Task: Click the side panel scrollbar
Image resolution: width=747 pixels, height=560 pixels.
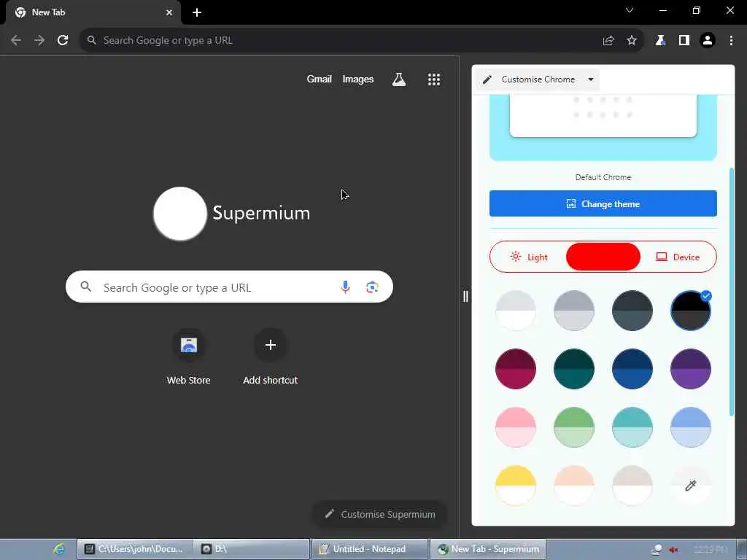Action: pos(731,292)
